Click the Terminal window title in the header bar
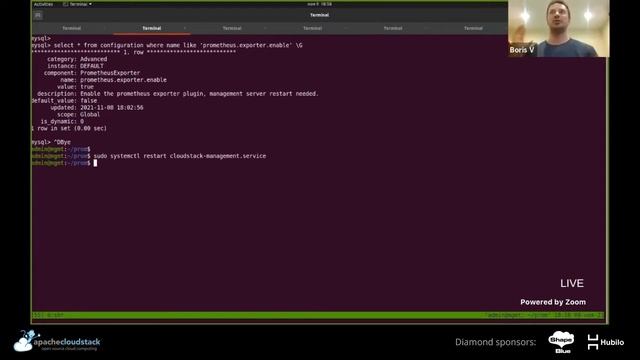The image size is (640, 360). pos(319,15)
